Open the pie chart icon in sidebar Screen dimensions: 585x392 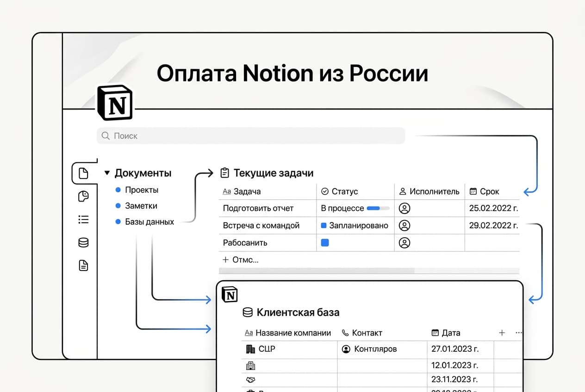point(83,196)
